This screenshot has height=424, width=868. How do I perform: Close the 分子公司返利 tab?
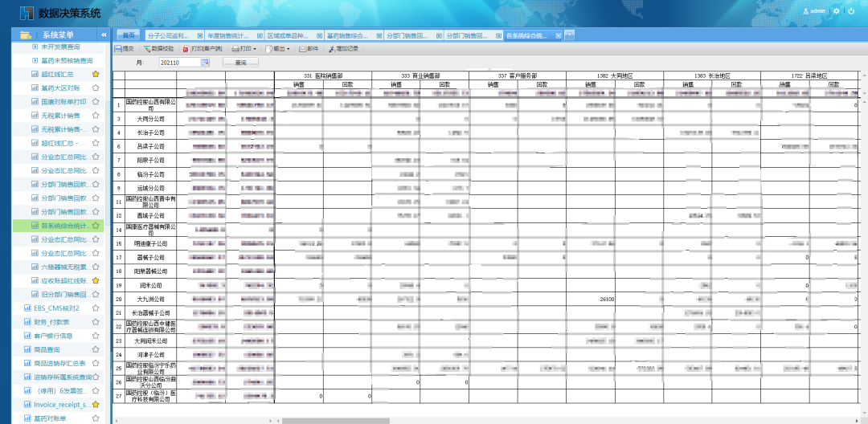coord(200,35)
